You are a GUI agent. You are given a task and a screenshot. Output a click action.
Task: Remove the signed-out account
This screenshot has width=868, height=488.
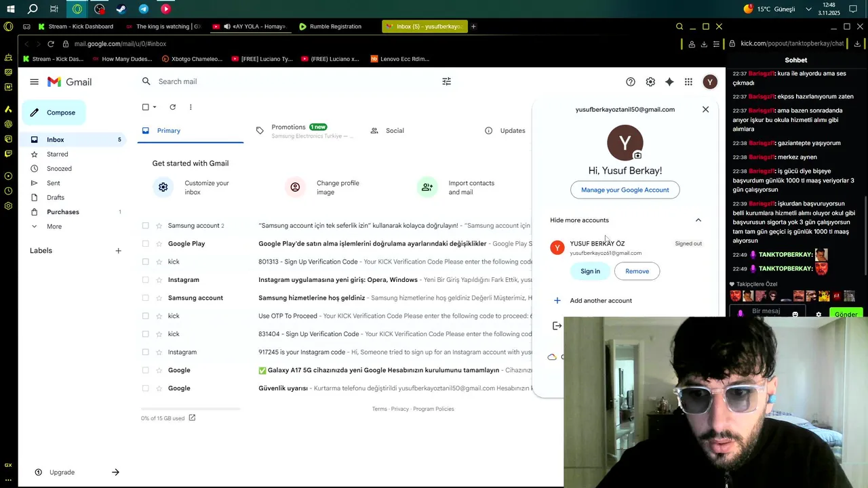pos(637,271)
